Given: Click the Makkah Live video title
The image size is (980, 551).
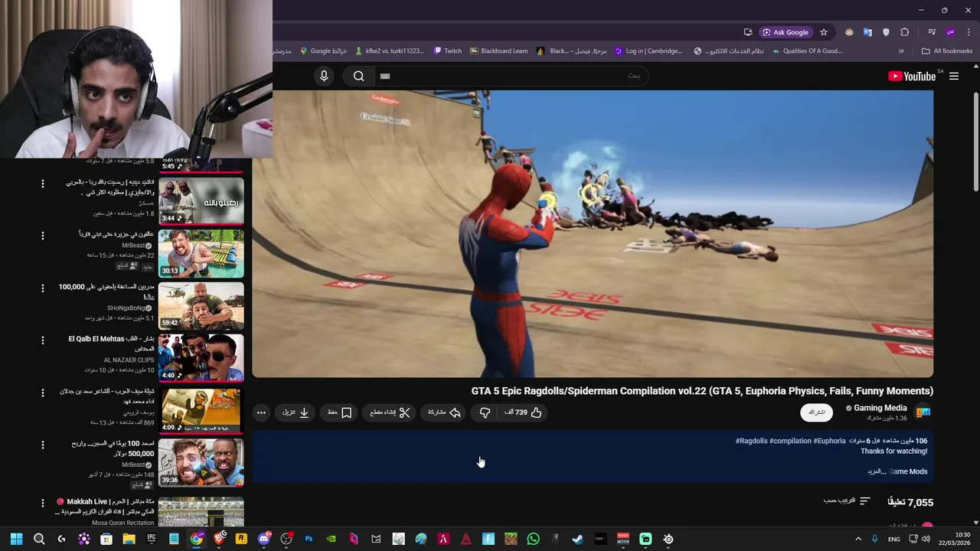Looking at the screenshot, I should (x=105, y=506).
